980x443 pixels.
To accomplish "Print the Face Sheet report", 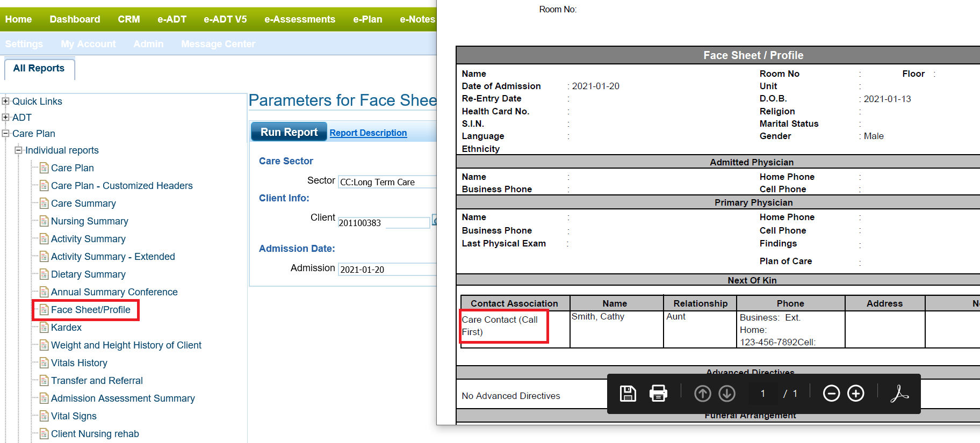I will (658, 394).
